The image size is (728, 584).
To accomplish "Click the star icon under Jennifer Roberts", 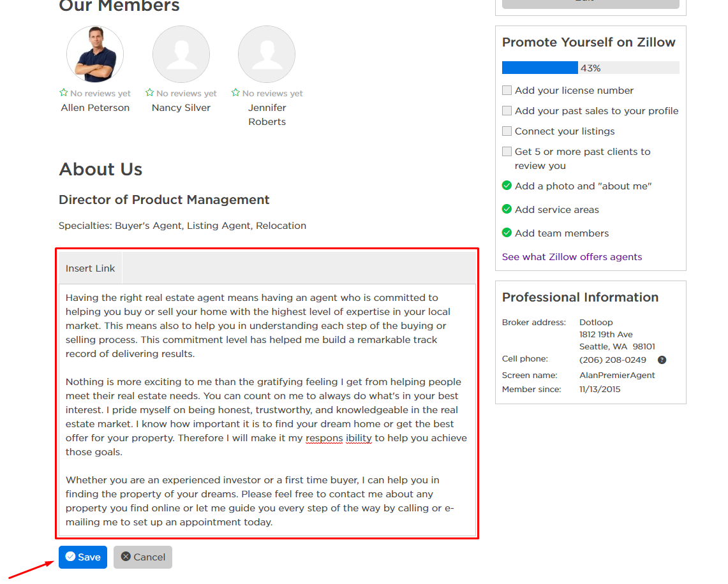I will [235, 93].
